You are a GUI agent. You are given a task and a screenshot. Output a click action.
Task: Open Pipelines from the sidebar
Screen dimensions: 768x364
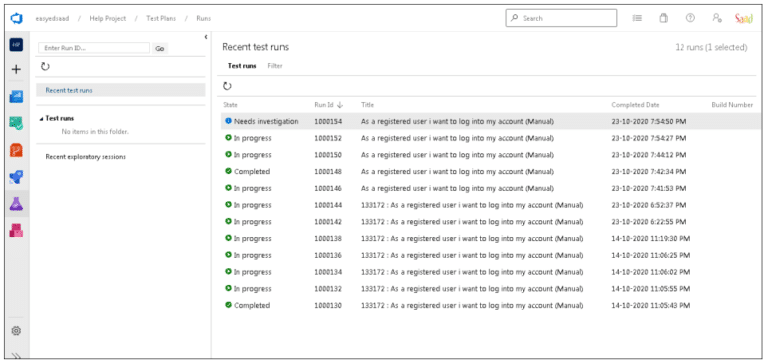click(16, 177)
